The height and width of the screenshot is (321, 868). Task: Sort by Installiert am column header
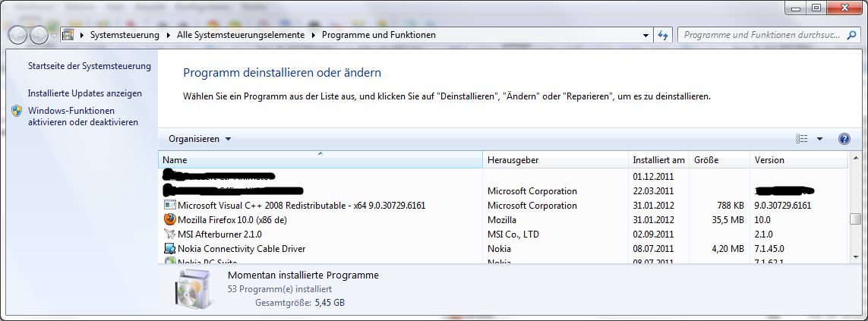pyautogui.click(x=659, y=160)
